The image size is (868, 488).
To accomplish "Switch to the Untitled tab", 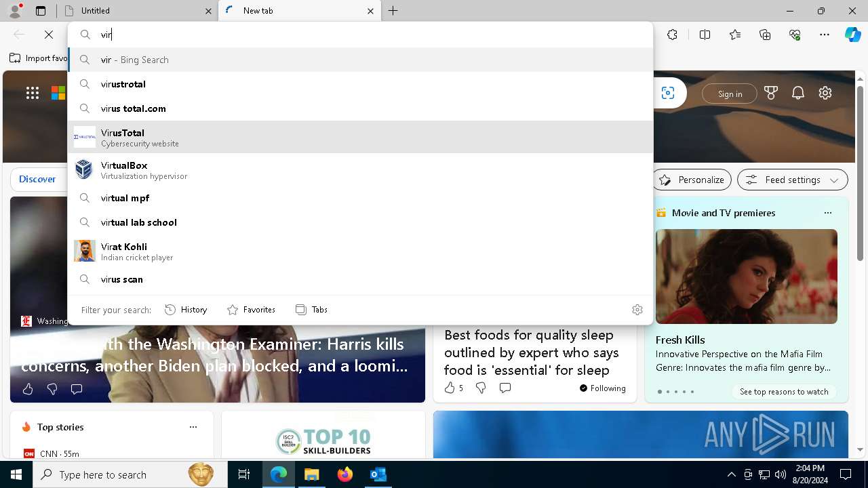I will [136, 11].
